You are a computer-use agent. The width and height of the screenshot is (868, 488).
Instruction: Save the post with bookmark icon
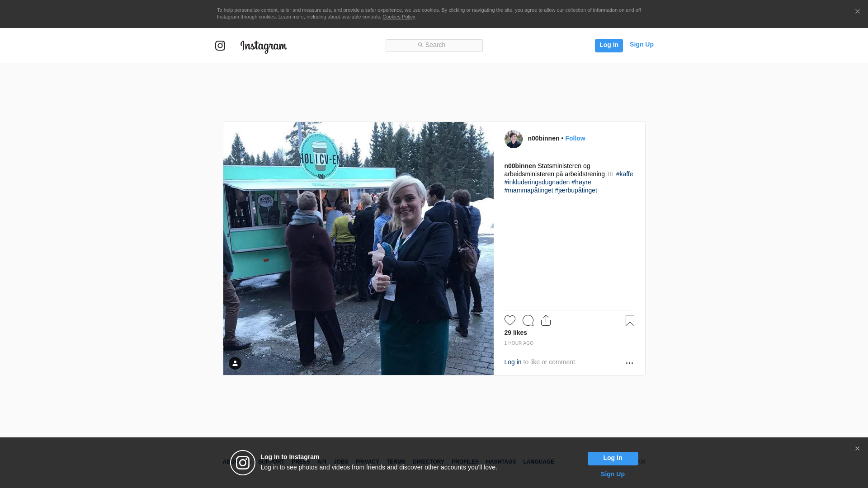(x=630, y=320)
